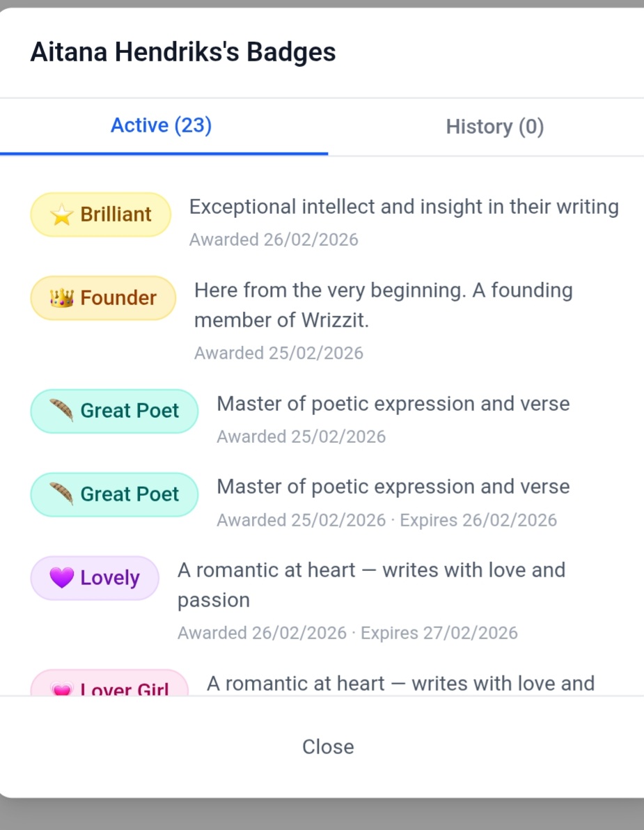
Task: Select the Founder badge pill
Action: click(x=103, y=298)
